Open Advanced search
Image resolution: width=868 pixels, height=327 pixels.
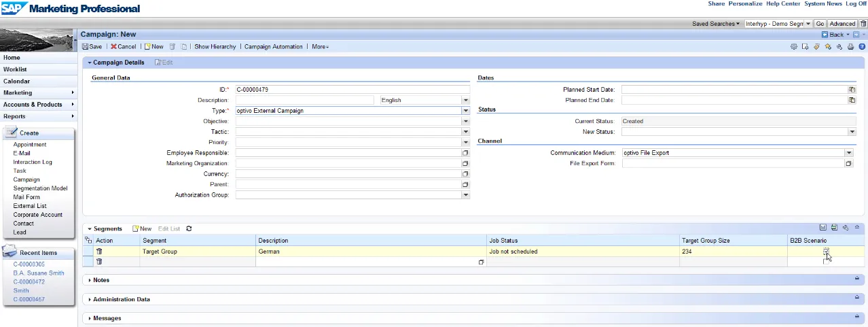pos(842,24)
